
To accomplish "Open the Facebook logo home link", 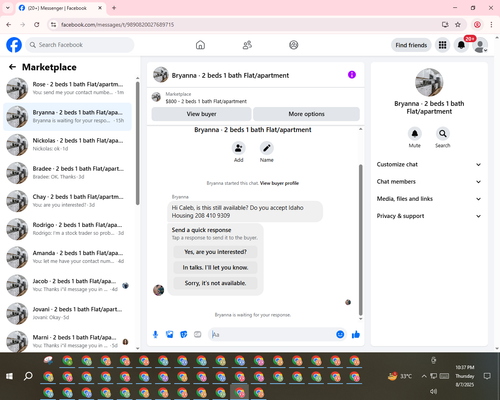I will coord(14,45).
